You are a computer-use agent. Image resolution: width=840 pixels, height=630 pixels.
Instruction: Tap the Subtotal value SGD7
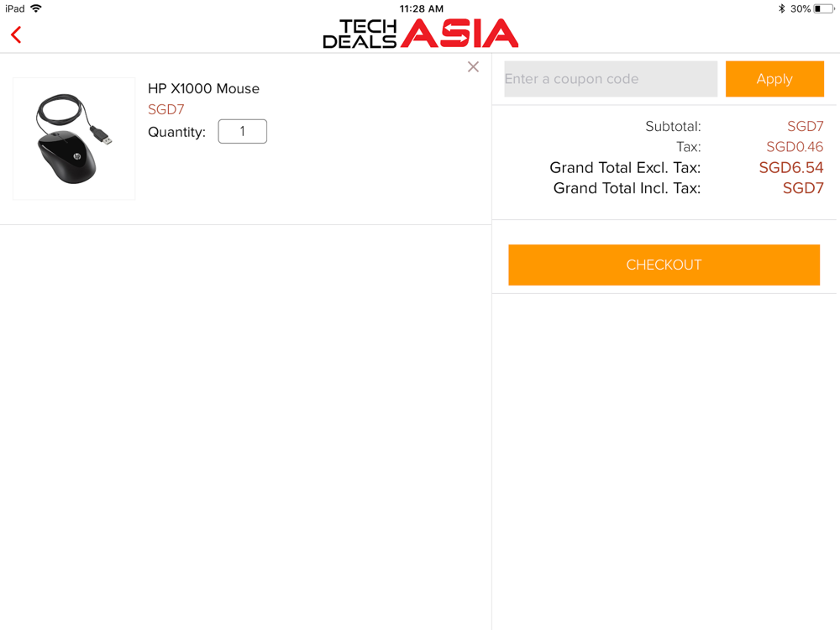tap(806, 127)
